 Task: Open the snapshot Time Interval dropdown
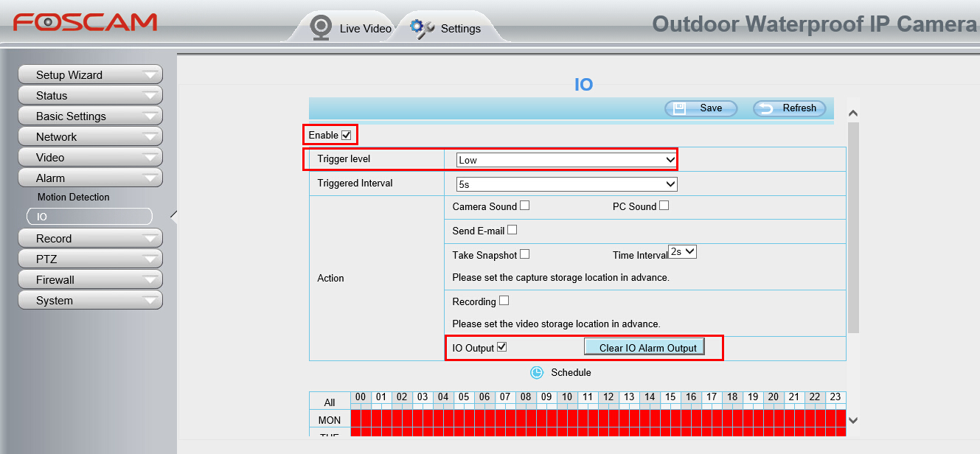[682, 252]
